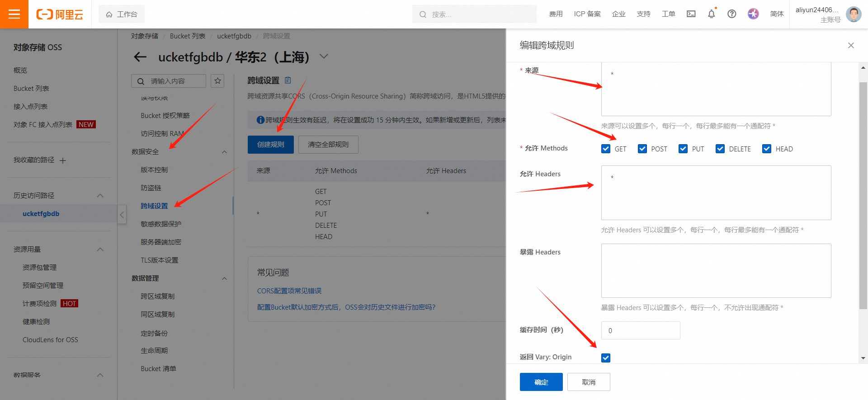
Task: Click the 工作台 button
Action: click(x=122, y=14)
